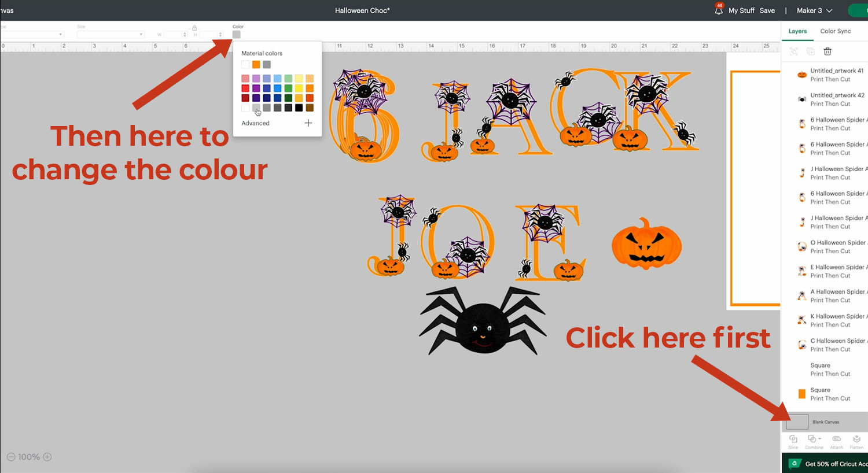The height and width of the screenshot is (473, 868).
Task: Choose white in the Material colors row
Action: pos(245,65)
